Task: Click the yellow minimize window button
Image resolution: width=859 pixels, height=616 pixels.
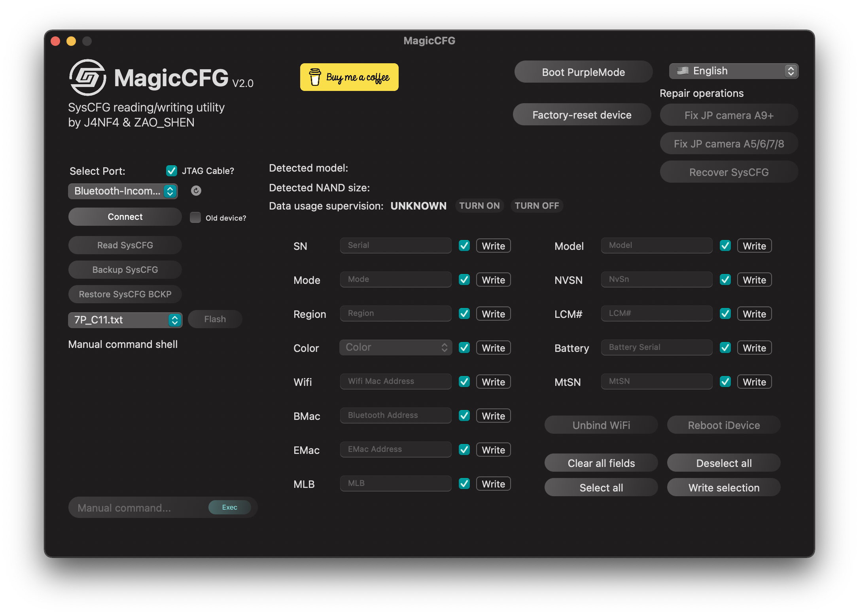Action: coord(71,41)
